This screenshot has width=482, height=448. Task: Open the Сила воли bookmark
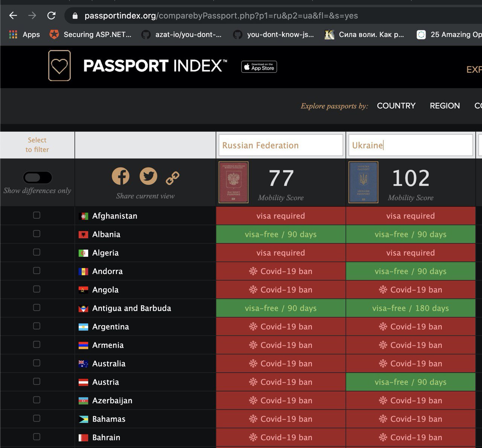point(365,35)
